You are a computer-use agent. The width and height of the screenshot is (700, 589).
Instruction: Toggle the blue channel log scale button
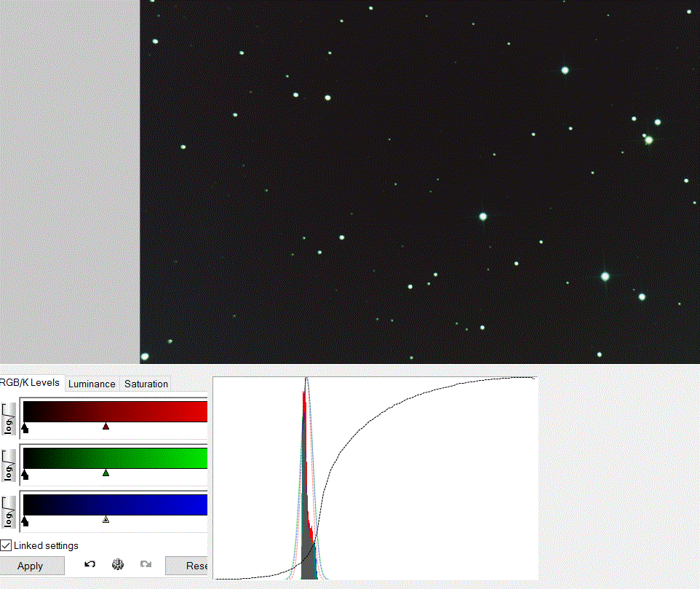[x=8, y=512]
